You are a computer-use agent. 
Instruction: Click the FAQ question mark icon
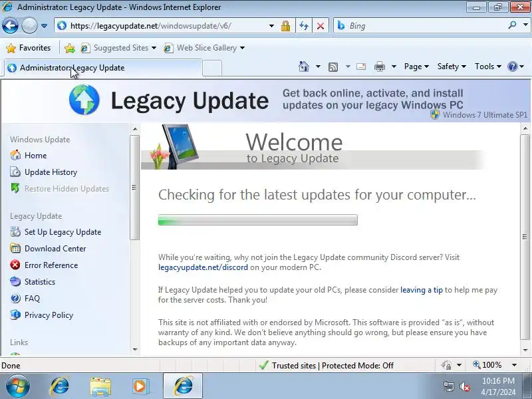coord(15,298)
